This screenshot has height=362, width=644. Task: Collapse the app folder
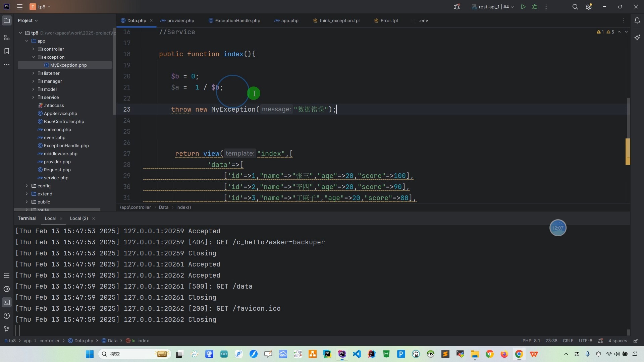click(27, 41)
